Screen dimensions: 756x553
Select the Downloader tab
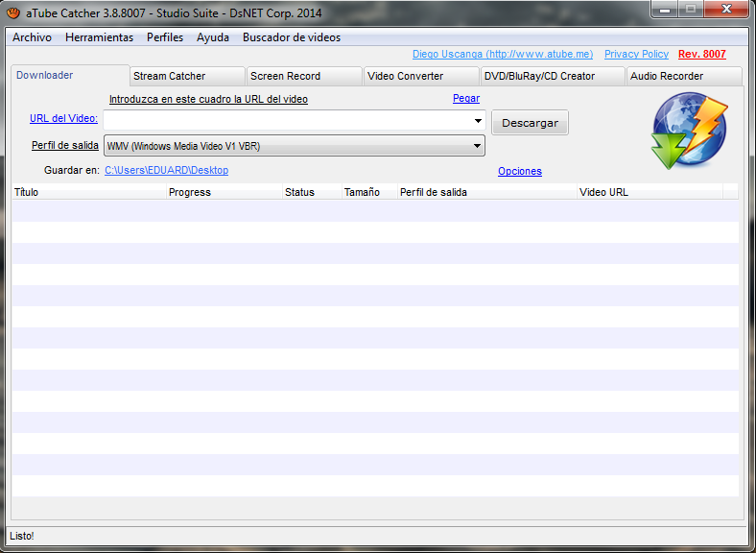[70, 75]
